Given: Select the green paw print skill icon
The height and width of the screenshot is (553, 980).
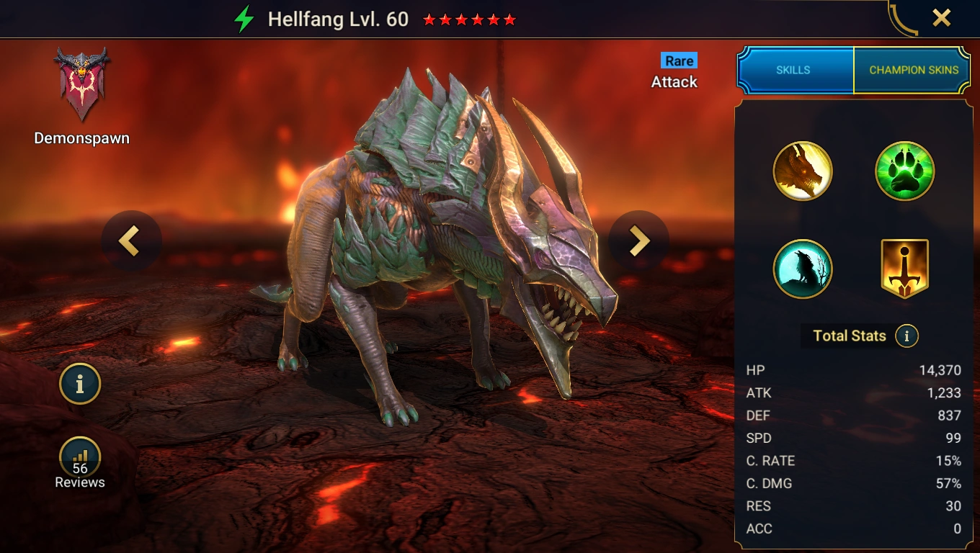Looking at the screenshot, I should pyautogui.click(x=905, y=171).
